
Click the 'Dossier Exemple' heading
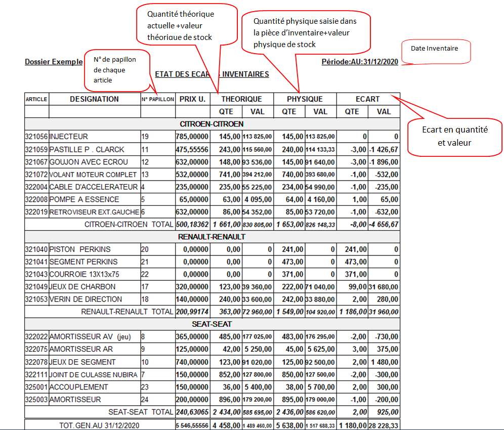[54, 62]
